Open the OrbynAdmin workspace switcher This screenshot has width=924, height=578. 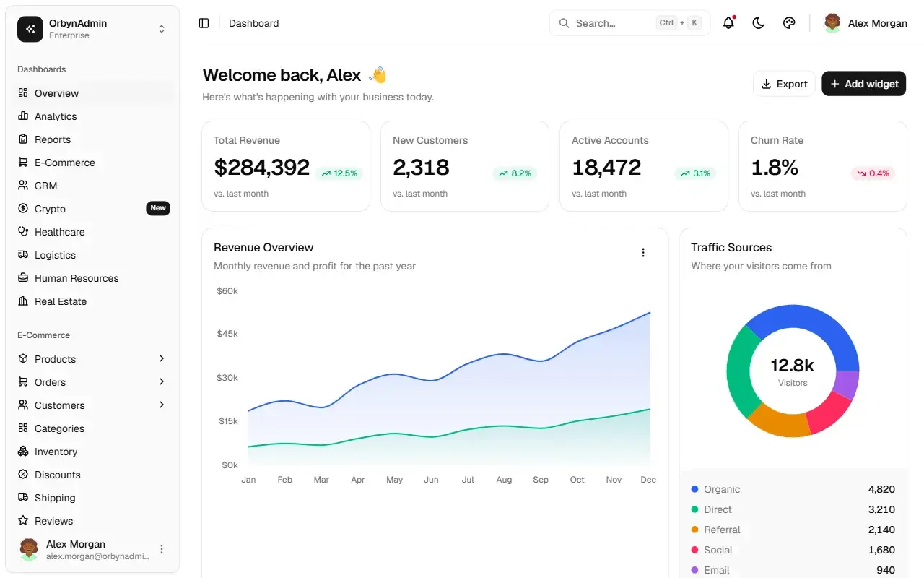[x=92, y=29]
